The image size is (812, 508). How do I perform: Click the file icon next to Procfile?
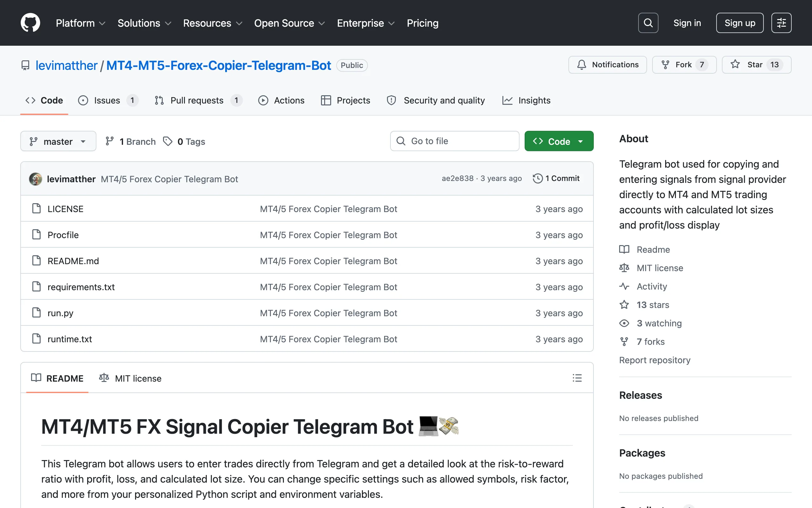point(36,235)
